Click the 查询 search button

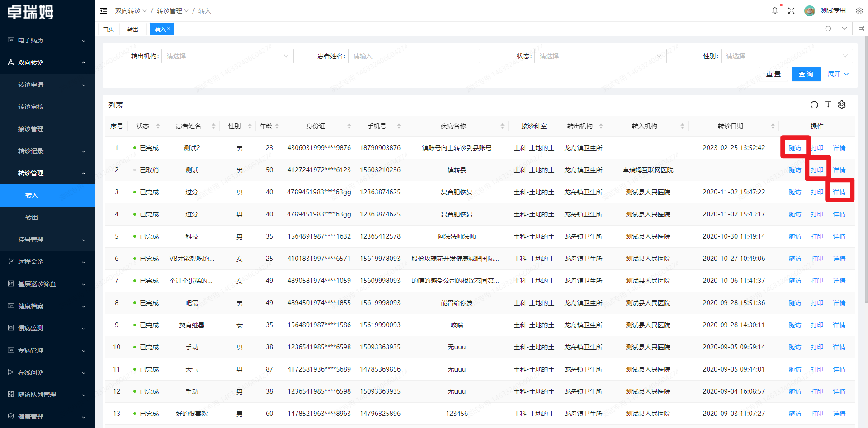(x=806, y=74)
